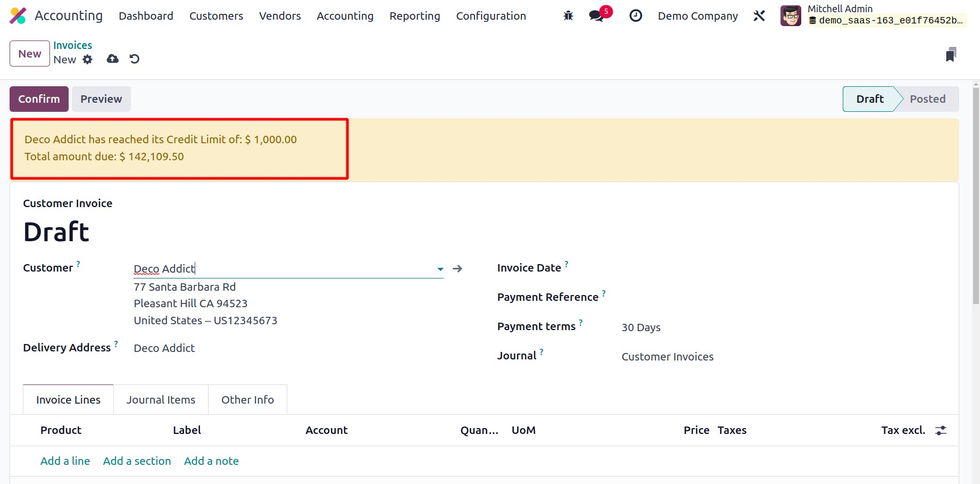Open the Reporting menu

point(414,16)
